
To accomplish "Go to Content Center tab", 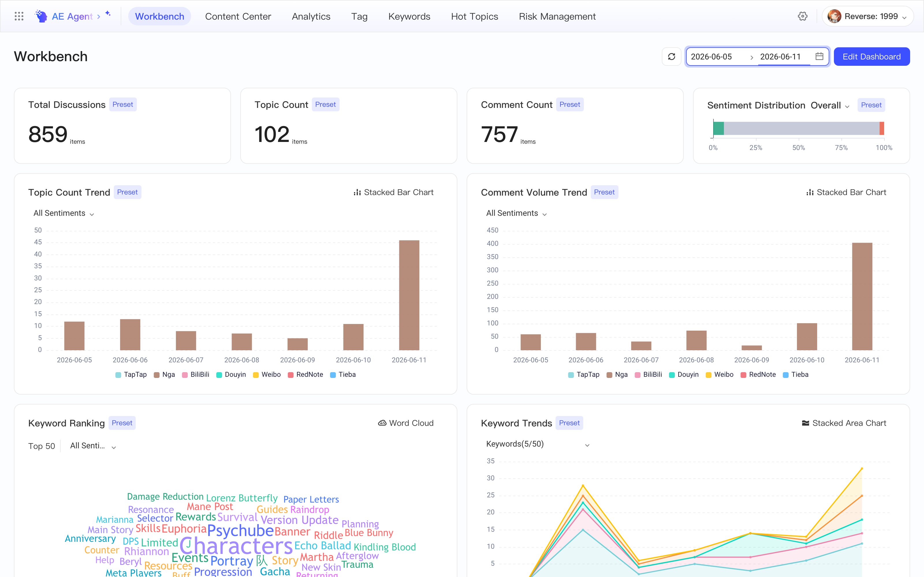I will 238,16.
